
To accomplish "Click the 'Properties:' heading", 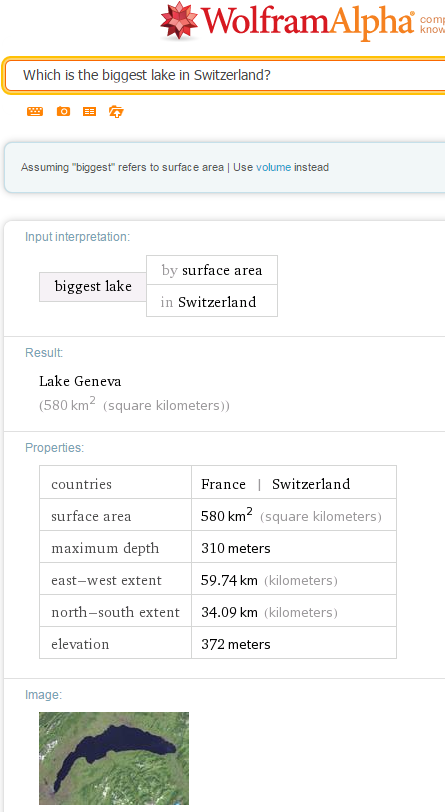I will point(54,447).
